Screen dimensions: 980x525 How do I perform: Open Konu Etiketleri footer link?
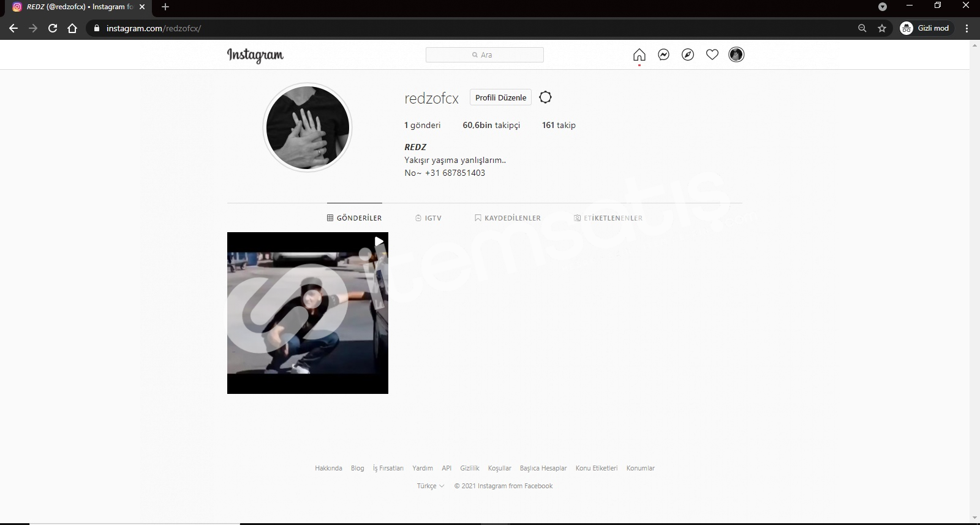(597, 468)
